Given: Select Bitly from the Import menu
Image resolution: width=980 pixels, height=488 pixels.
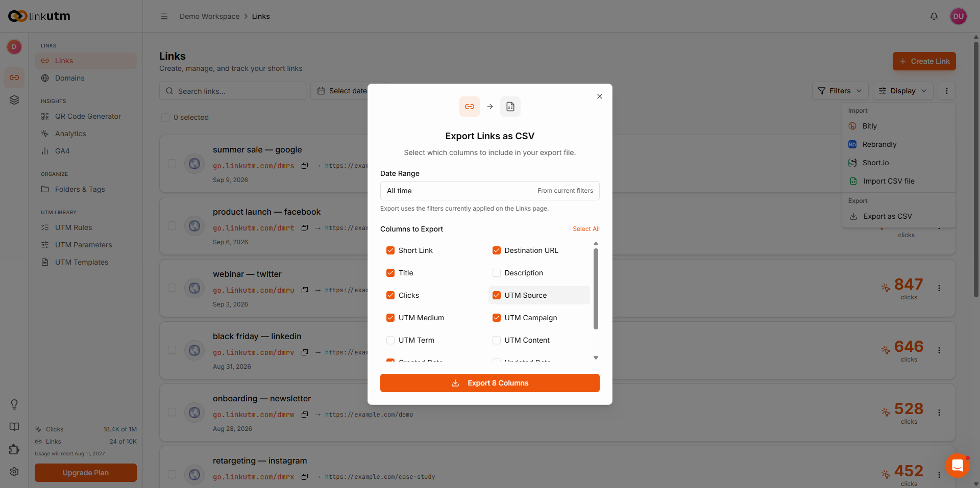Looking at the screenshot, I should tap(898, 126).
